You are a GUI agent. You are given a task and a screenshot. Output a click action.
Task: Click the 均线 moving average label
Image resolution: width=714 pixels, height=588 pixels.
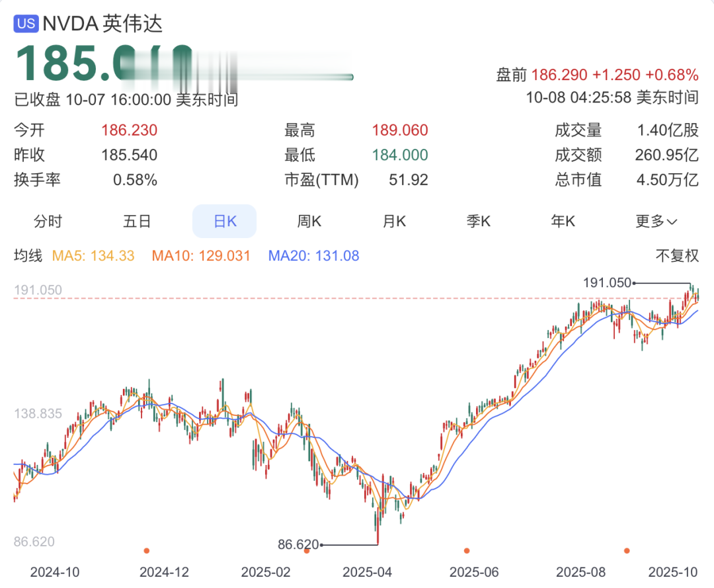(x=28, y=255)
